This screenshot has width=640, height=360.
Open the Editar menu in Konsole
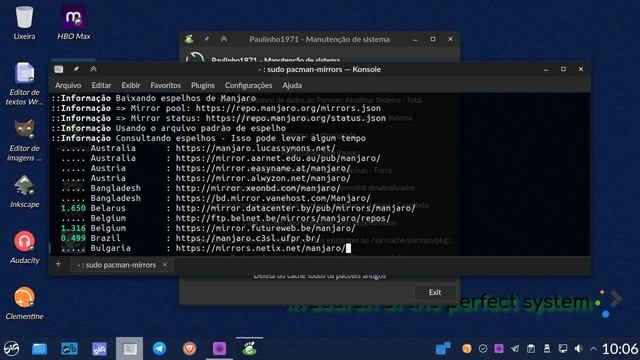click(x=101, y=85)
